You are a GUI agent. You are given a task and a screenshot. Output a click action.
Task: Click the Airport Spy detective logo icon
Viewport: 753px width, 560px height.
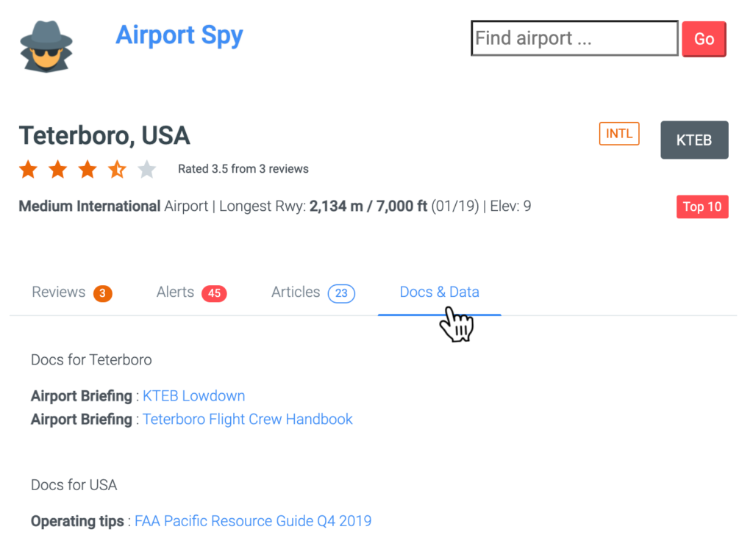tap(46, 44)
